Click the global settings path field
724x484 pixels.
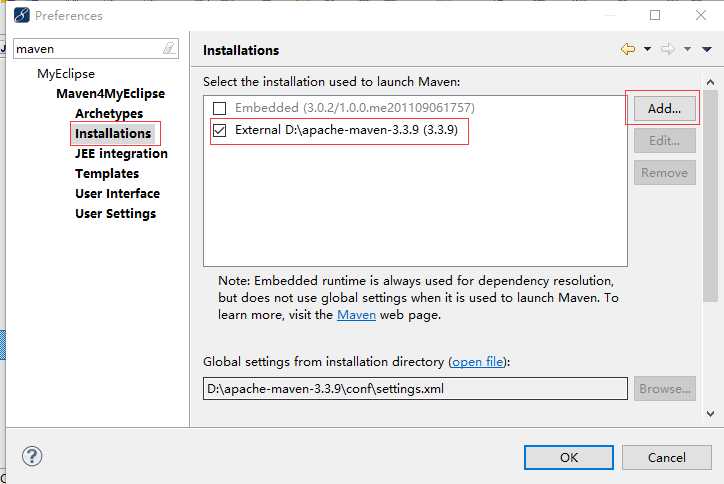[x=415, y=388]
